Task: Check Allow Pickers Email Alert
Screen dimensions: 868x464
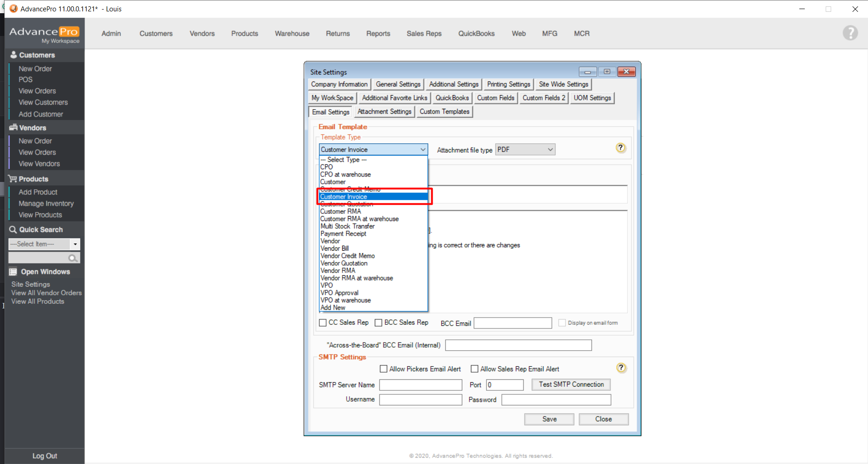Action: point(384,369)
